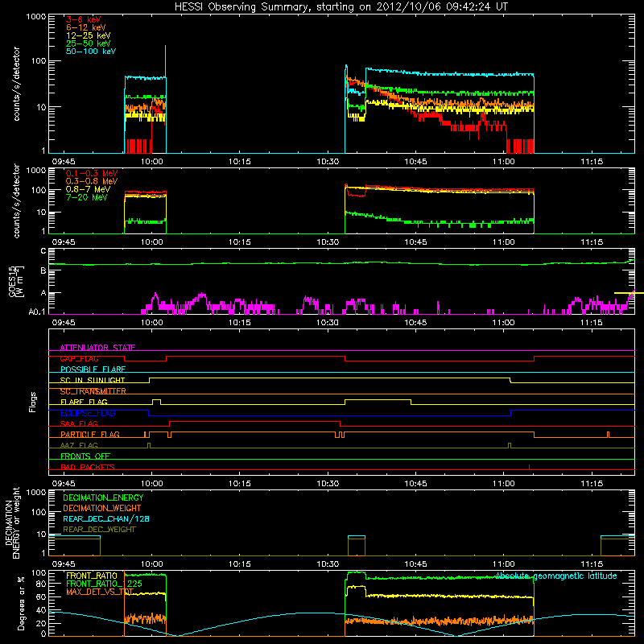This screenshot has height=644, width=644.
Task: Click the 10:45 tick label under top plot
Action: pyautogui.click(x=415, y=162)
